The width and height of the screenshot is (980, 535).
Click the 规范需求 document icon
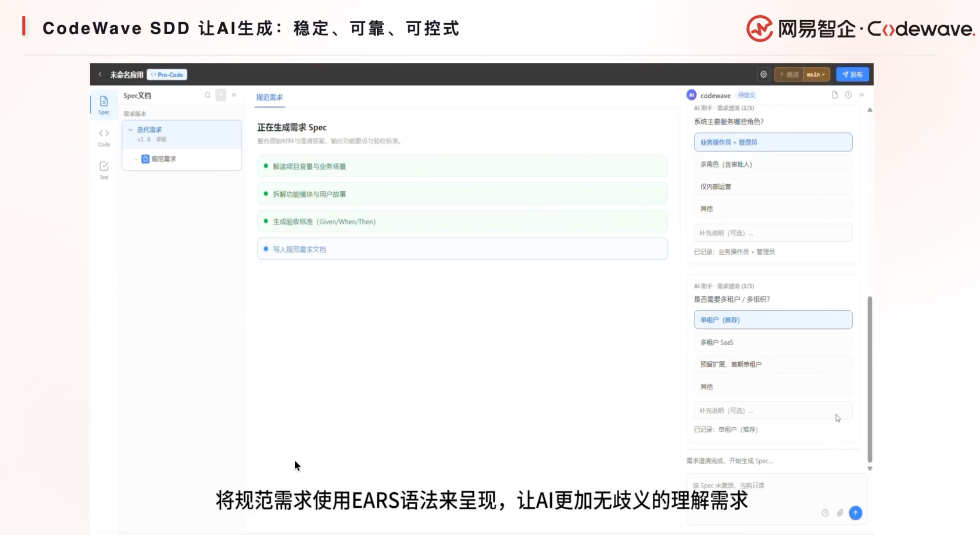[x=145, y=159]
